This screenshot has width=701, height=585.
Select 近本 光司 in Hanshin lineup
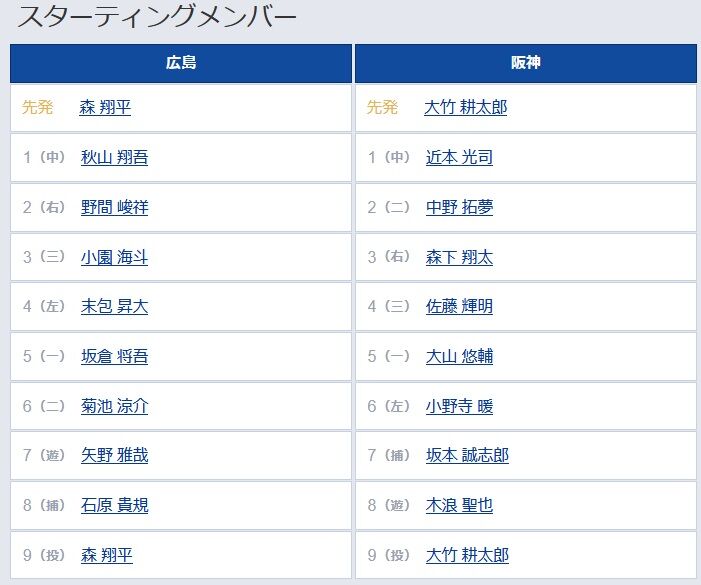[x=459, y=157]
